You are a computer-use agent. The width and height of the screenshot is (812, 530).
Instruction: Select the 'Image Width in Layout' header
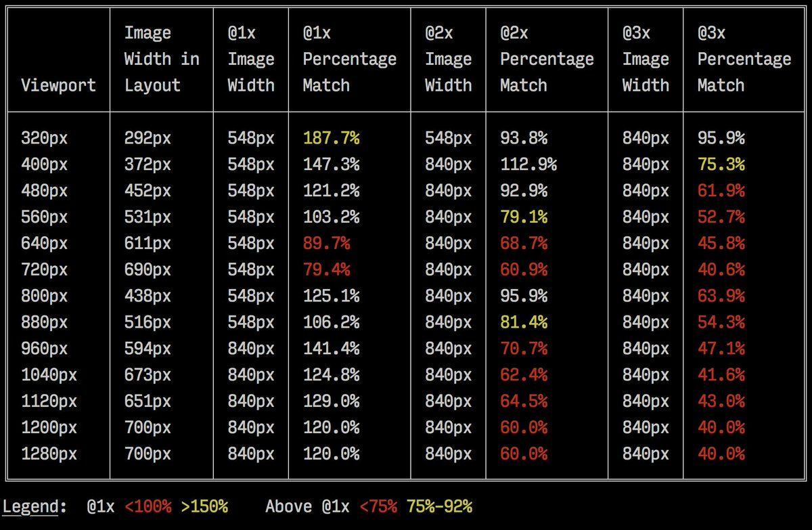(x=162, y=59)
